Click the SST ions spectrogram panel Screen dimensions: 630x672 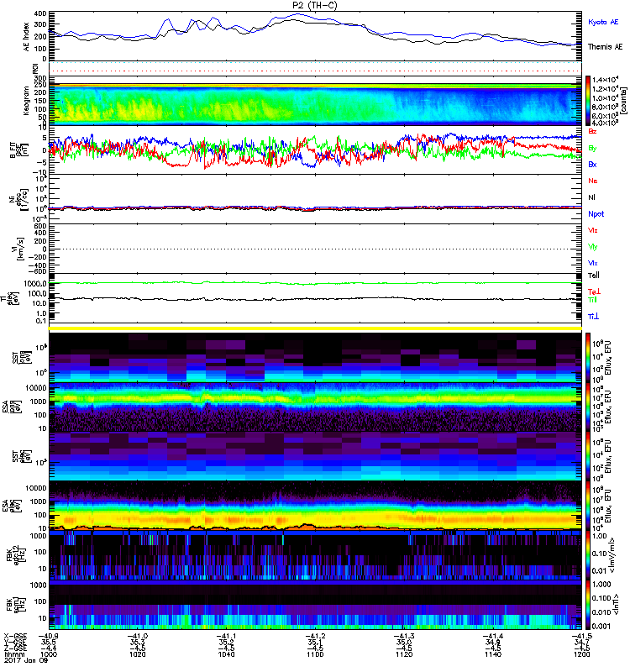[x=315, y=358]
